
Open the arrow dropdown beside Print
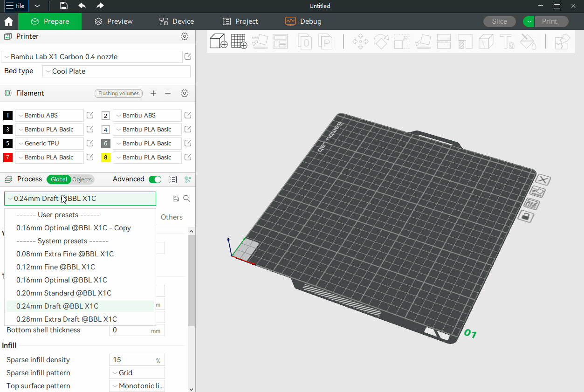pyautogui.click(x=529, y=21)
